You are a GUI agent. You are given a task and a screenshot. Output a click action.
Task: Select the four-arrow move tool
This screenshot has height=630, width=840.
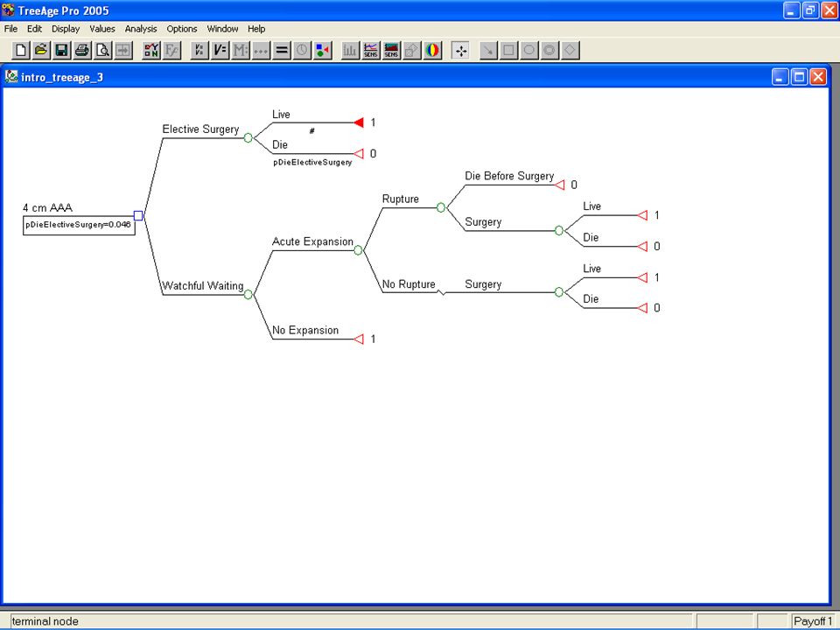[461, 51]
